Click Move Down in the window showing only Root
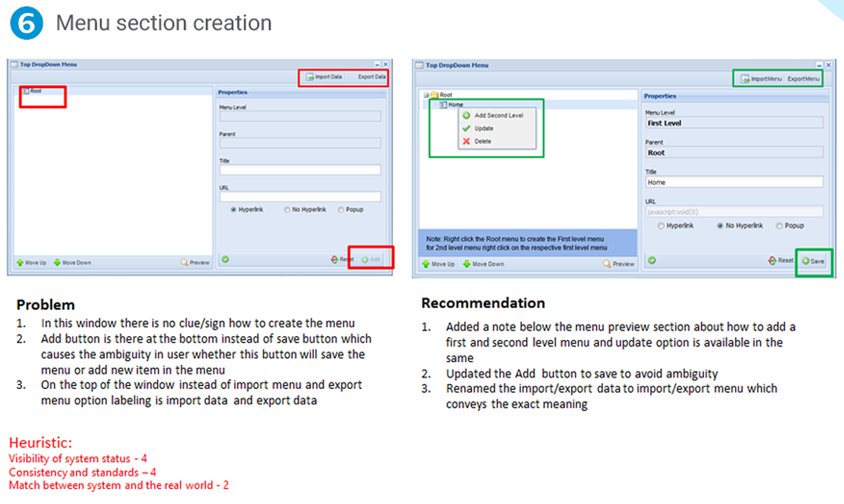 click(x=72, y=263)
